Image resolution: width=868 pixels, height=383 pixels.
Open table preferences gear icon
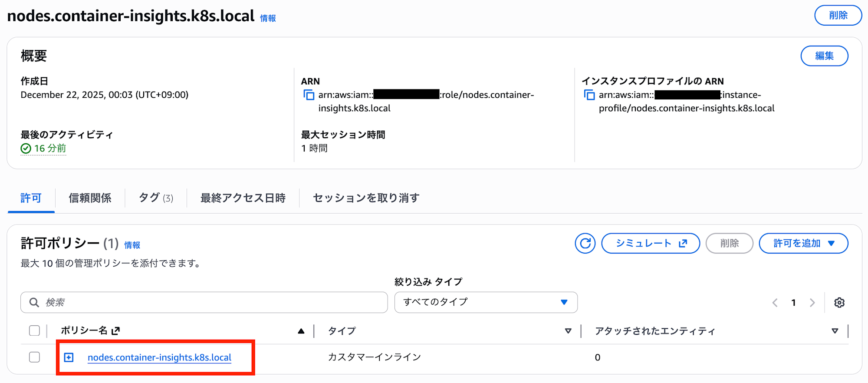[x=839, y=303]
